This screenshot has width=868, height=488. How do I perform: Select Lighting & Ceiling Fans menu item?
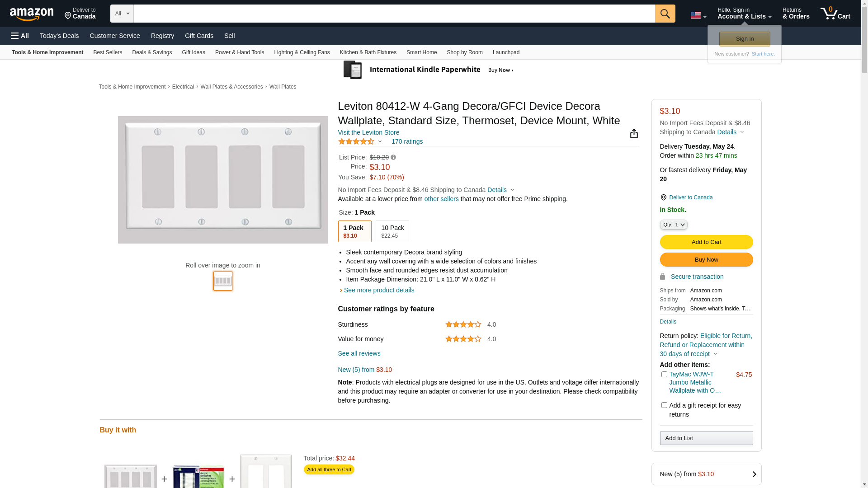coord(302,52)
